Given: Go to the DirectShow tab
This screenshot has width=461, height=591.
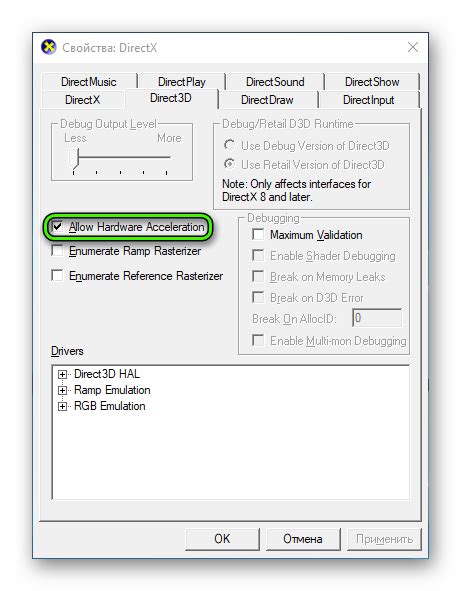Looking at the screenshot, I should (372, 82).
